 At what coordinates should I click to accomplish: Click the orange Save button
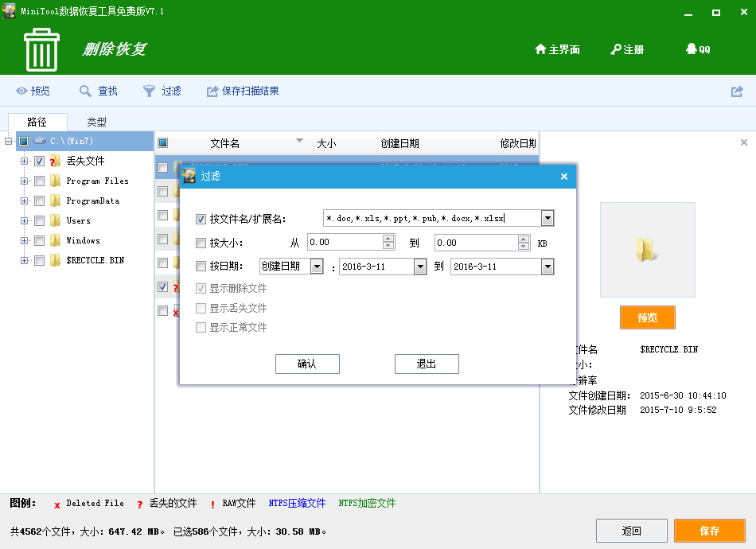click(x=709, y=531)
